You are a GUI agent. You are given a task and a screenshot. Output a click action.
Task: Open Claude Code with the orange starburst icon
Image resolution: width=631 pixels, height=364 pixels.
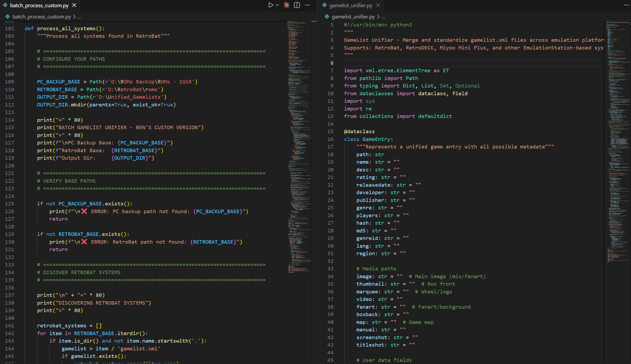coord(286,5)
